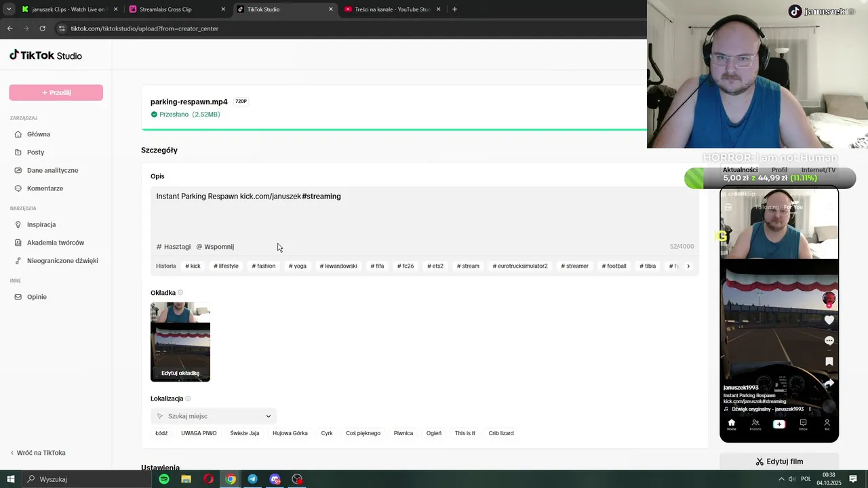The image size is (868, 488).
Task: Select Crib lizard location suggestion
Action: (501, 433)
